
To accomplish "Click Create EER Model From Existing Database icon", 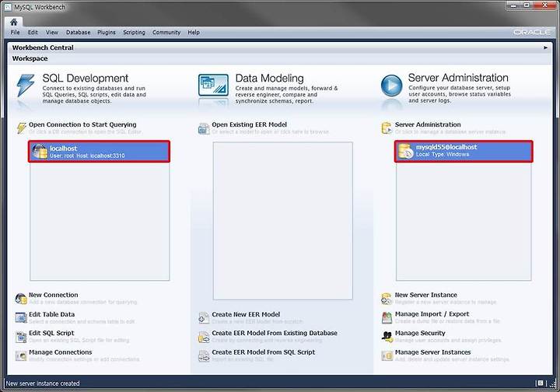I will click(x=204, y=337).
